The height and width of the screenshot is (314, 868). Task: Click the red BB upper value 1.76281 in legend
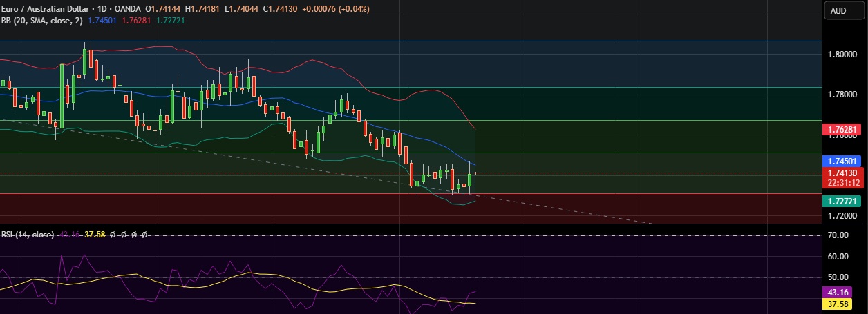[135, 21]
